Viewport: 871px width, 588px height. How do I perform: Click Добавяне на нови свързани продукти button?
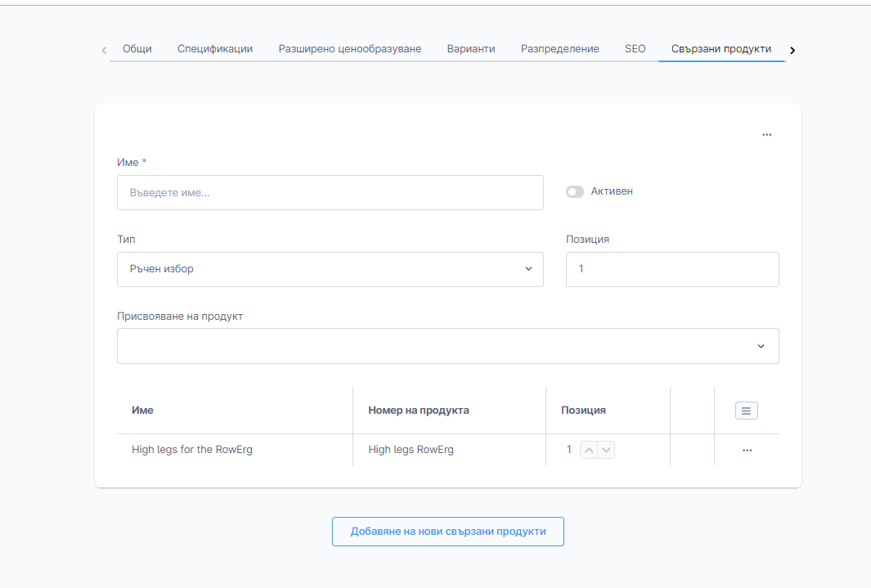tap(447, 532)
